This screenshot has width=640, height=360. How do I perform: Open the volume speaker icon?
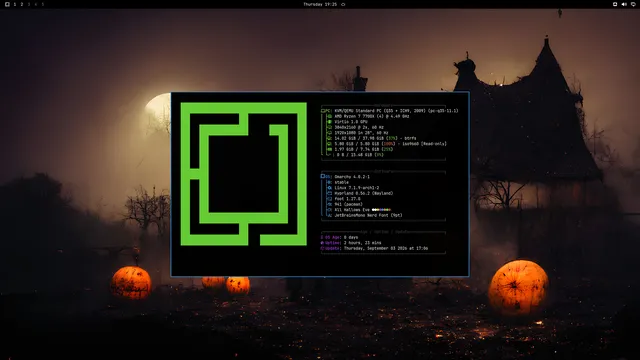click(624, 4)
